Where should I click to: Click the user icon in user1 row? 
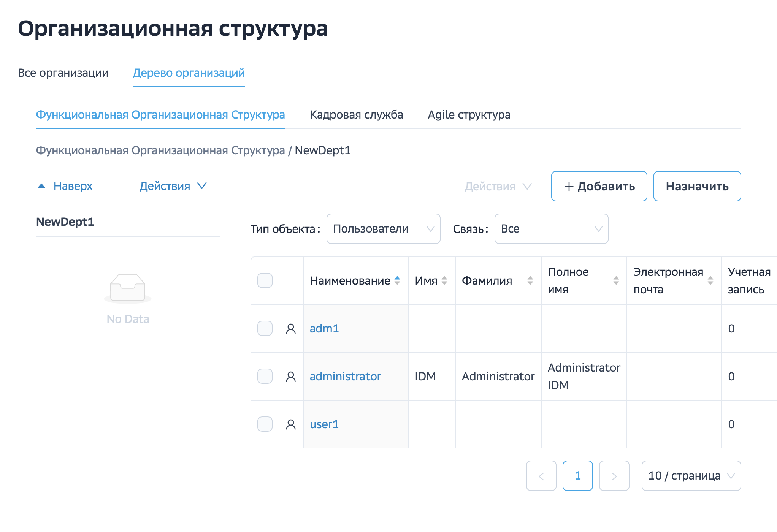coord(291,424)
